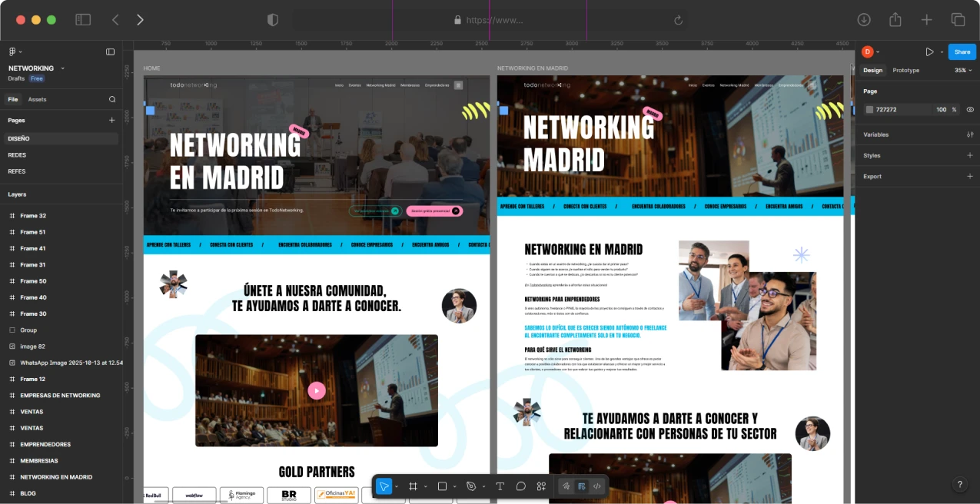Open the Comment tool
The width and height of the screenshot is (980, 504).
(521, 486)
